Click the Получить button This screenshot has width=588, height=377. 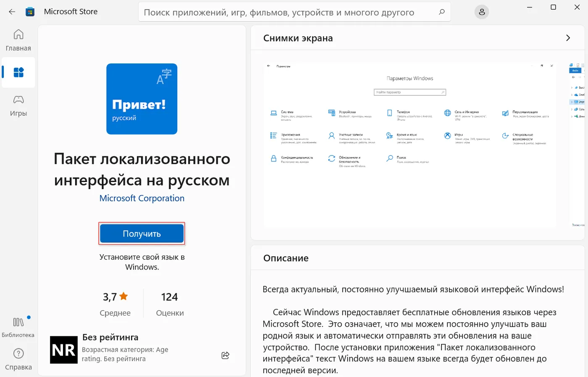coord(142,234)
